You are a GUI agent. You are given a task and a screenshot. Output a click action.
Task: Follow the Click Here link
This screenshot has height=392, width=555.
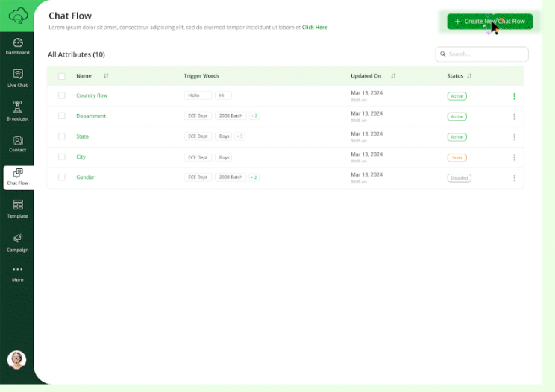315,28
